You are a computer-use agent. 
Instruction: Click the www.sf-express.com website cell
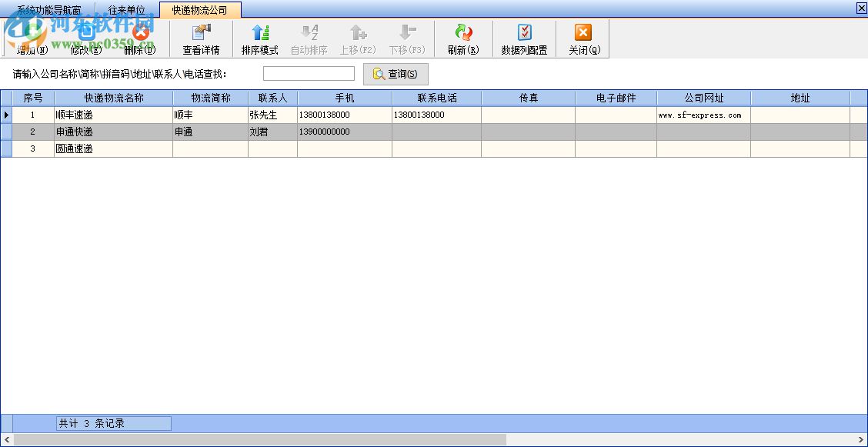click(701, 115)
